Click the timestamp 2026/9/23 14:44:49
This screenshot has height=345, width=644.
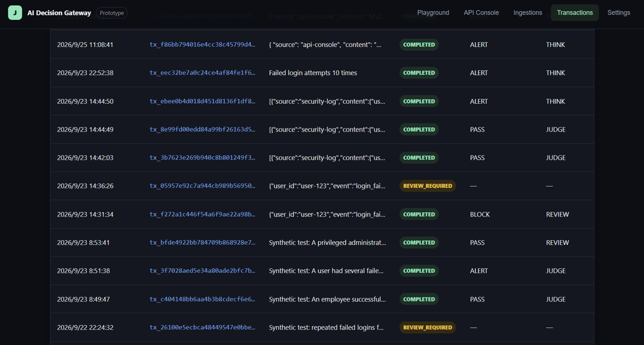coord(86,130)
